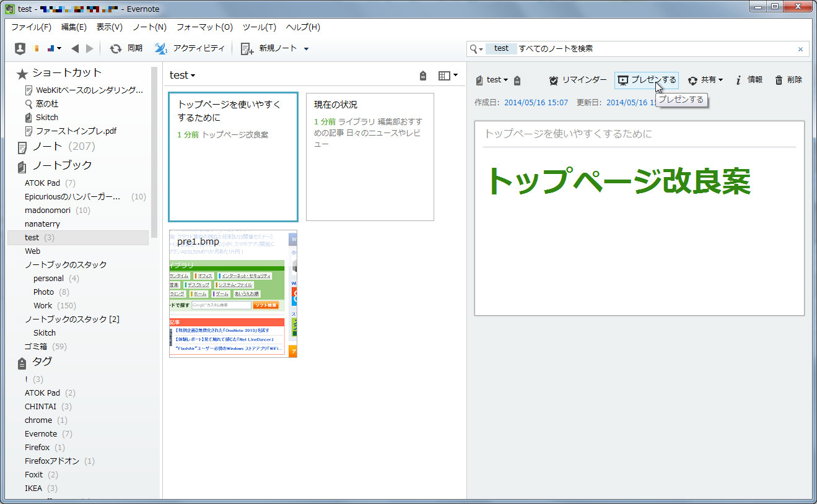Click the forward navigation arrow
Image resolution: width=817 pixels, height=504 pixels.
[89, 48]
